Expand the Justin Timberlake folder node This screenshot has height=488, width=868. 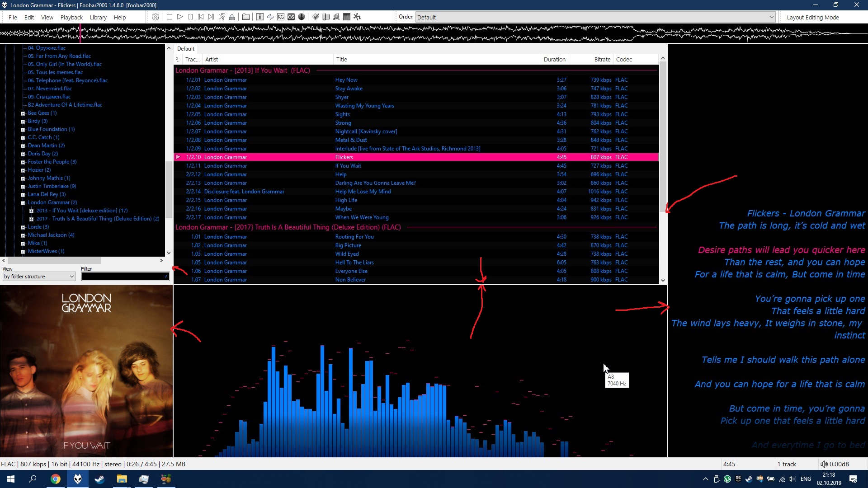pyautogui.click(x=23, y=187)
